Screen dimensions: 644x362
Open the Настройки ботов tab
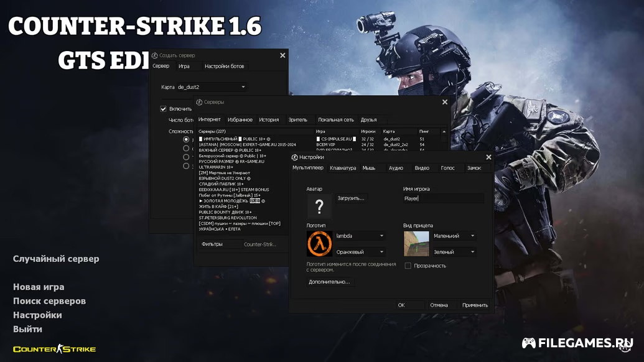coord(224,66)
